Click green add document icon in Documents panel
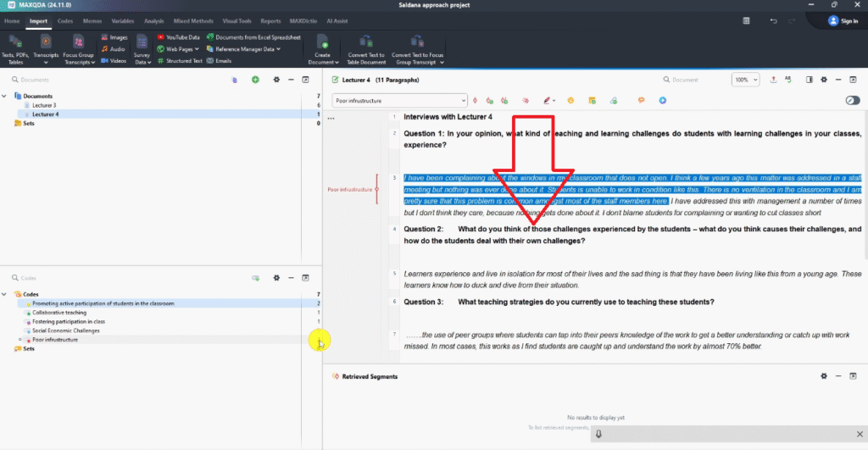Screen dimensions: 868x450 point(255,80)
